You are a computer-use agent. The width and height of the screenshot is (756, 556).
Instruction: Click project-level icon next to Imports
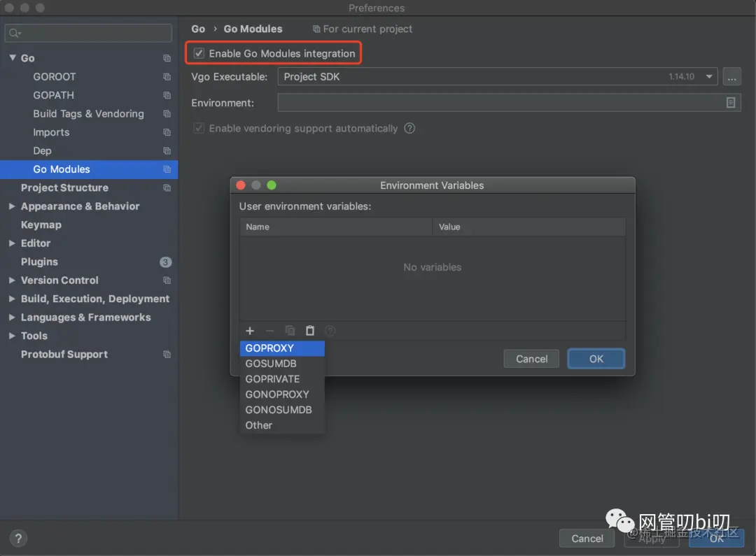coord(167,132)
